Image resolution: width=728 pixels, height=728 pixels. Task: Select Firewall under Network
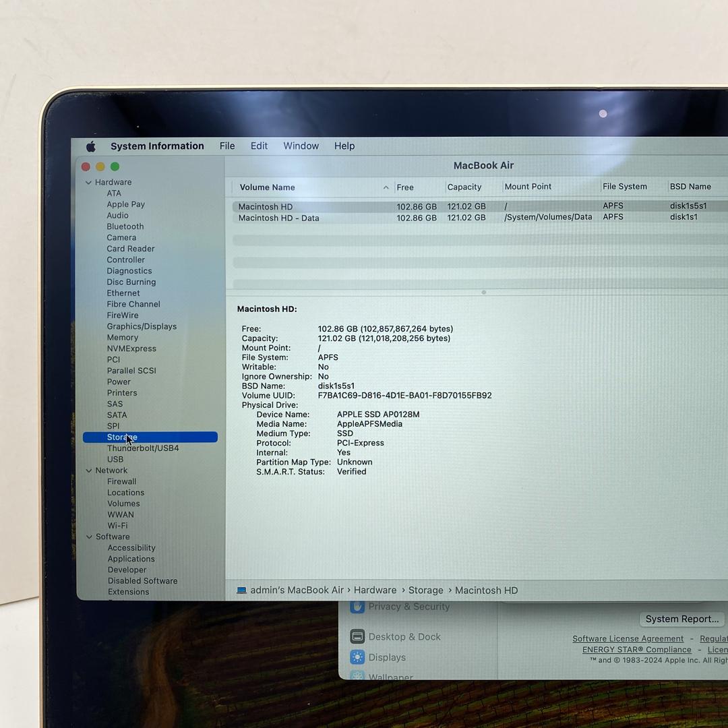[121, 482]
